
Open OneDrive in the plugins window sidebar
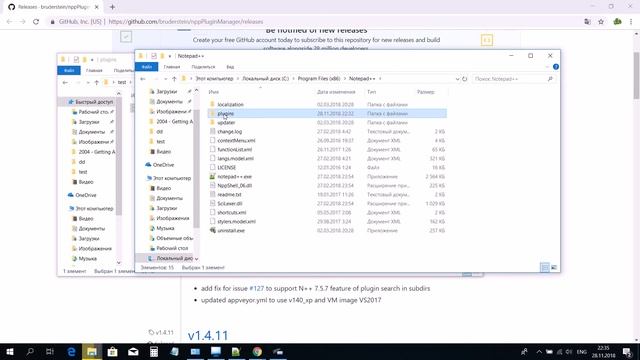[x=86, y=195]
